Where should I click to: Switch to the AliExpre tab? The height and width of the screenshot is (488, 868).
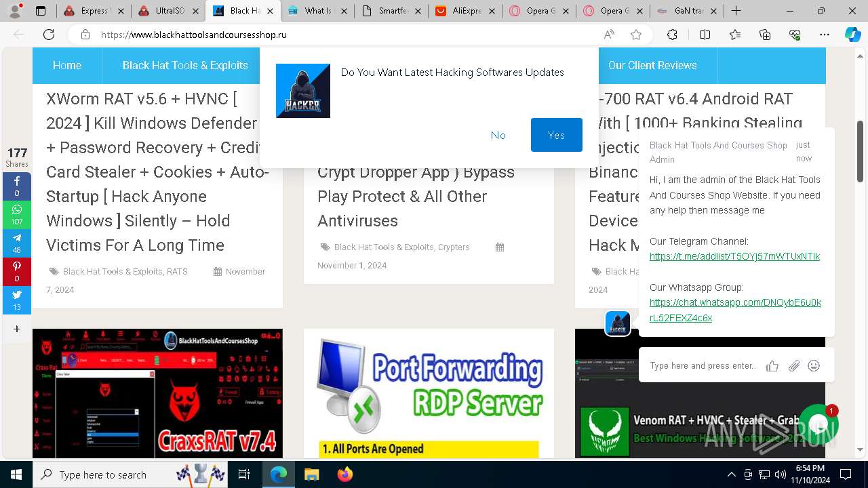pyautogui.click(x=467, y=11)
